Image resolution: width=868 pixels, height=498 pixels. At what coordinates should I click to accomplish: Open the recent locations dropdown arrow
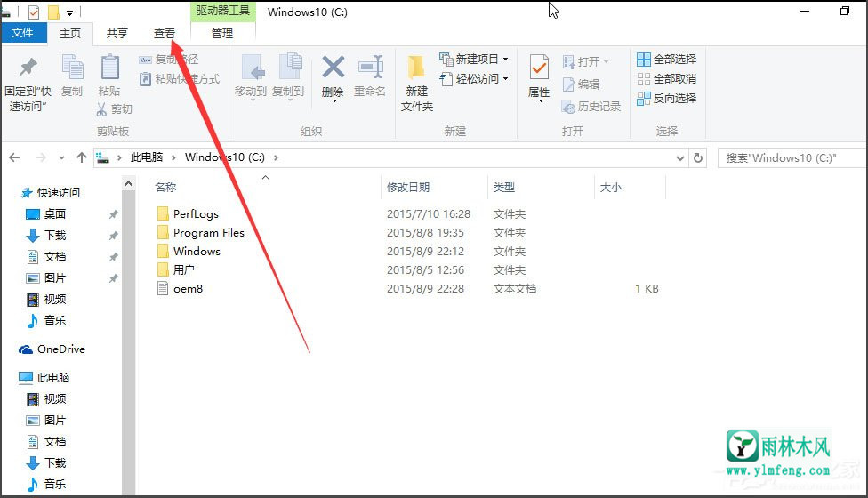(x=61, y=157)
